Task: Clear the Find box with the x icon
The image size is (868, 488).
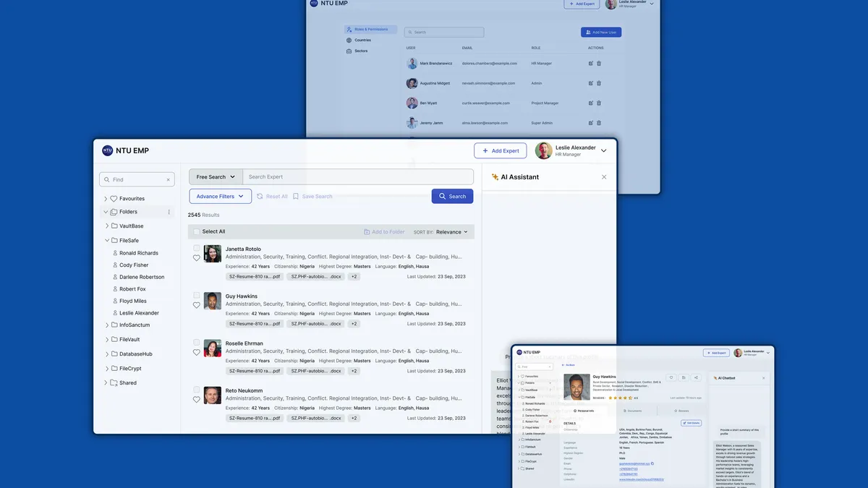Action: pos(169,179)
